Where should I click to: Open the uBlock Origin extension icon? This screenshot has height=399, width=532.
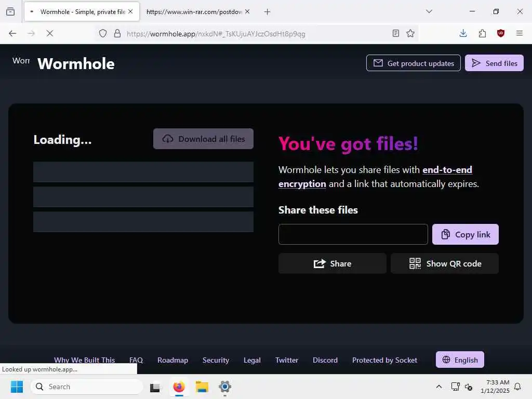coord(501,33)
